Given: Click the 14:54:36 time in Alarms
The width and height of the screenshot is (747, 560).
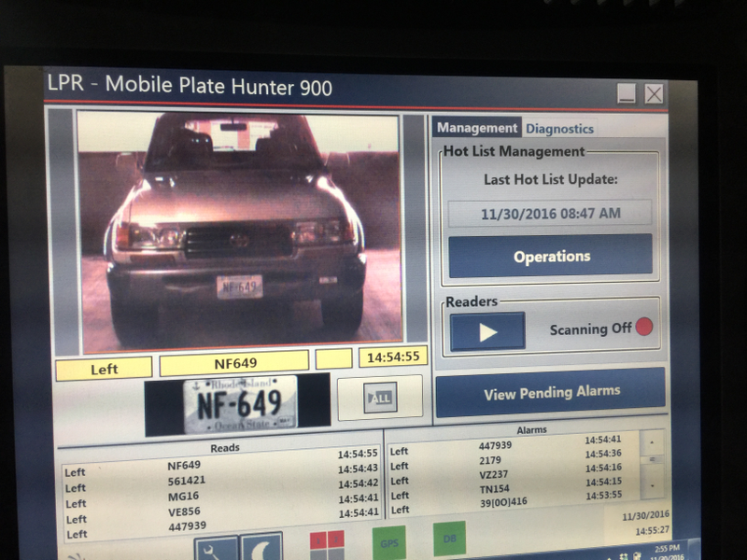Looking at the screenshot, I should 603,454.
